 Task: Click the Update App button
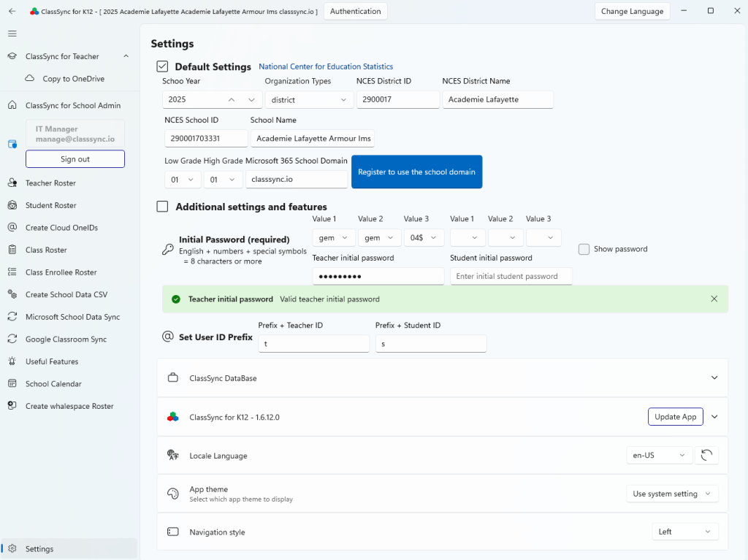tap(675, 416)
